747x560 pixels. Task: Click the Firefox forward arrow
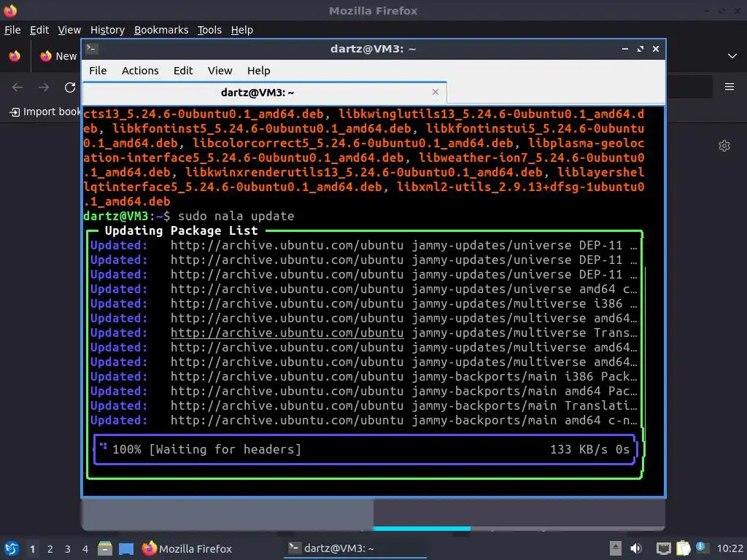coord(44,87)
